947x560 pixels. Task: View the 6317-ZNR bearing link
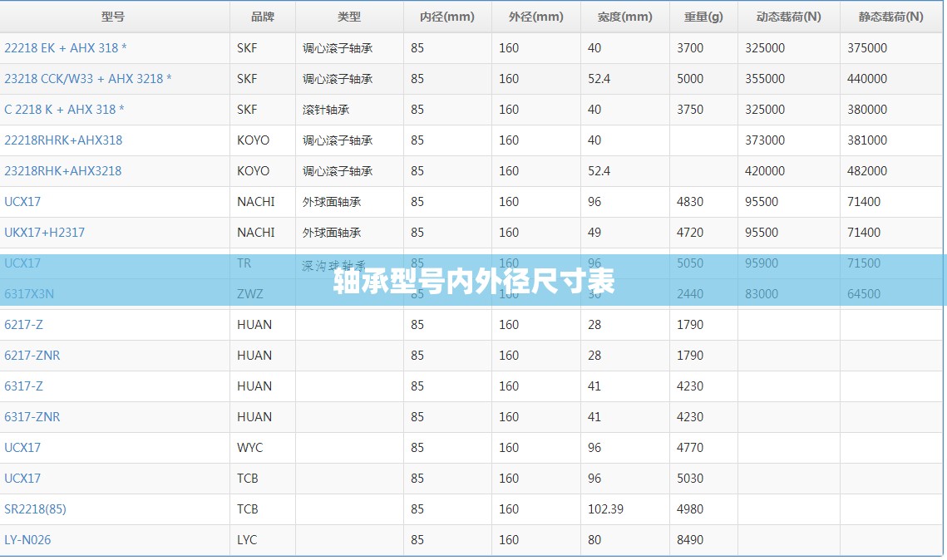(x=32, y=418)
